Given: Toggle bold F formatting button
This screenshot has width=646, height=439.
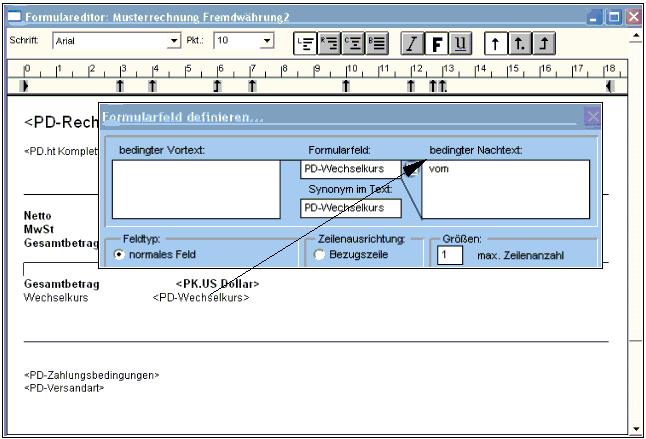Looking at the screenshot, I should coord(434,44).
